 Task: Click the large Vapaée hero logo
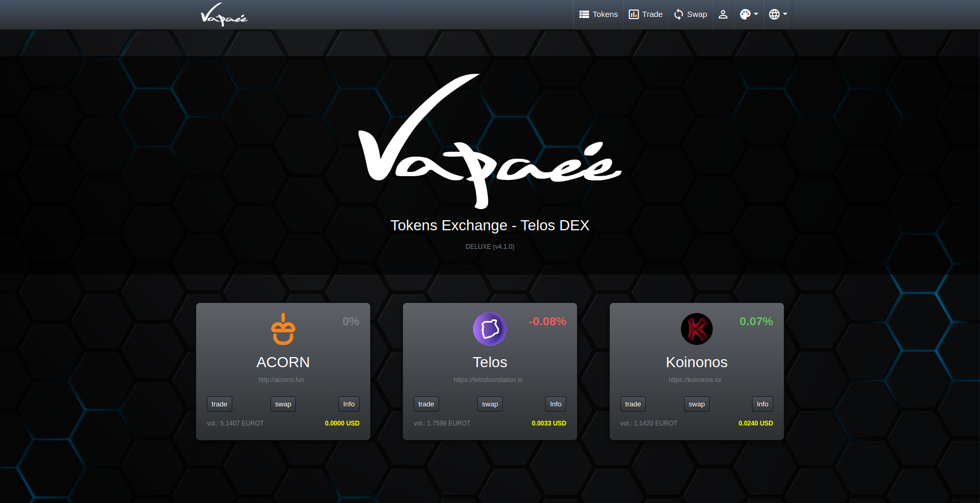[490, 141]
